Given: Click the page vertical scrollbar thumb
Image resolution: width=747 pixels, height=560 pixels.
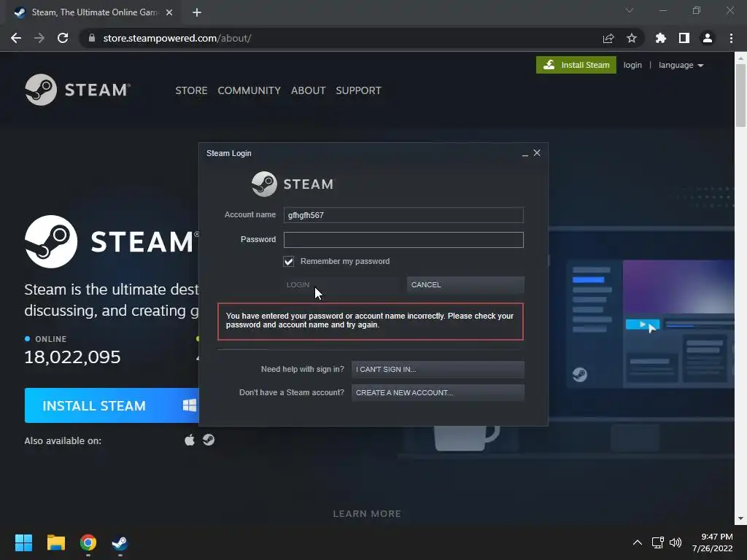Looking at the screenshot, I should (740, 96).
